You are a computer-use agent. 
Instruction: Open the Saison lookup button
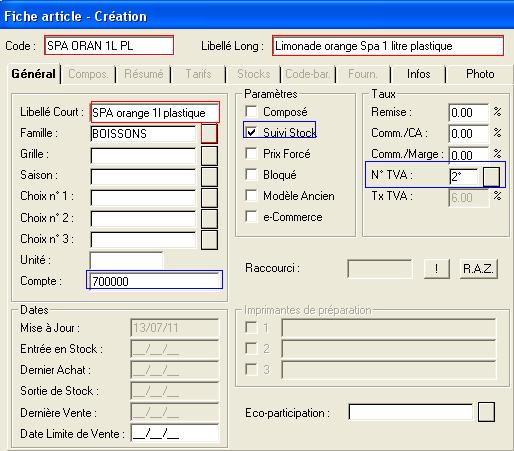pyautogui.click(x=209, y=177)
